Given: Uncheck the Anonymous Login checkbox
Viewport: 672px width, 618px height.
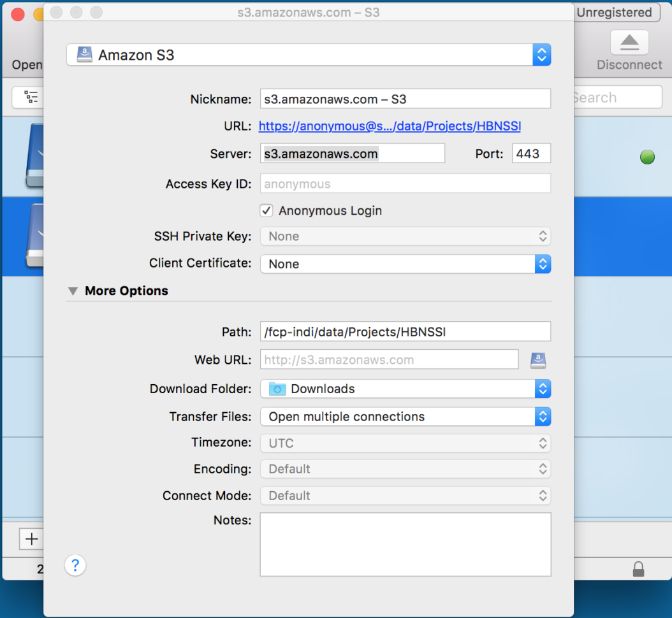Looking at the screenshot, I should tap(266, 211).
